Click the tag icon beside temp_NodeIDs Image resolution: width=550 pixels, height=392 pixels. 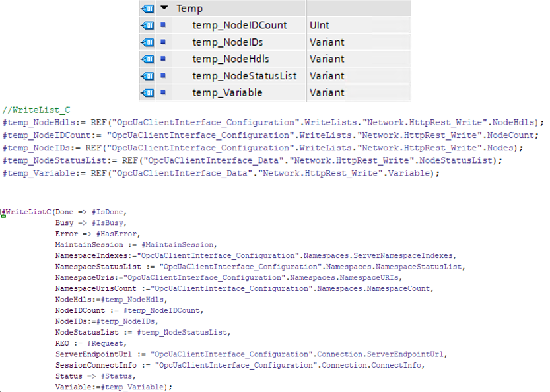[x=148, y=42]
